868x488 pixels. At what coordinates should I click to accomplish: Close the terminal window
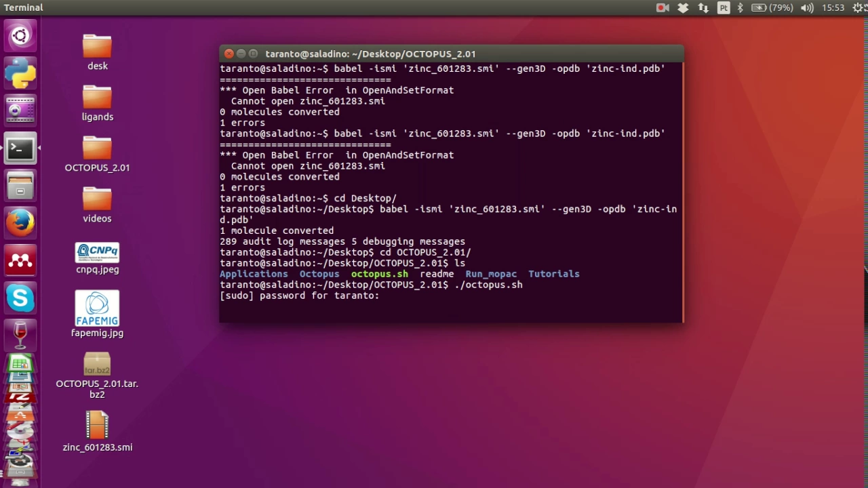229,54
